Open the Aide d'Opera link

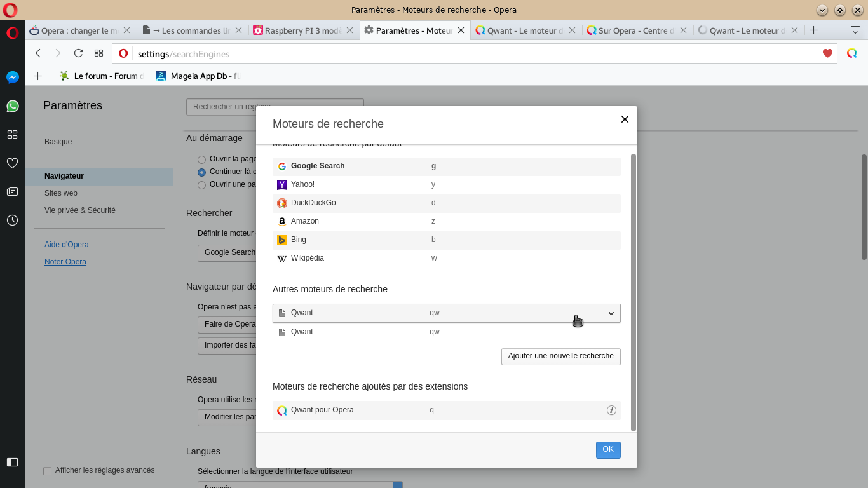click(x=67, y=245)
